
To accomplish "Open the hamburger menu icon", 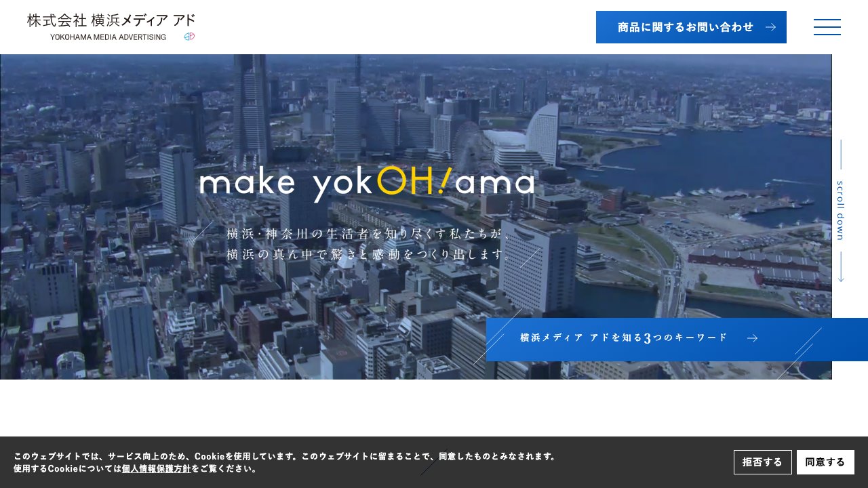I will (x=827, y=27).
